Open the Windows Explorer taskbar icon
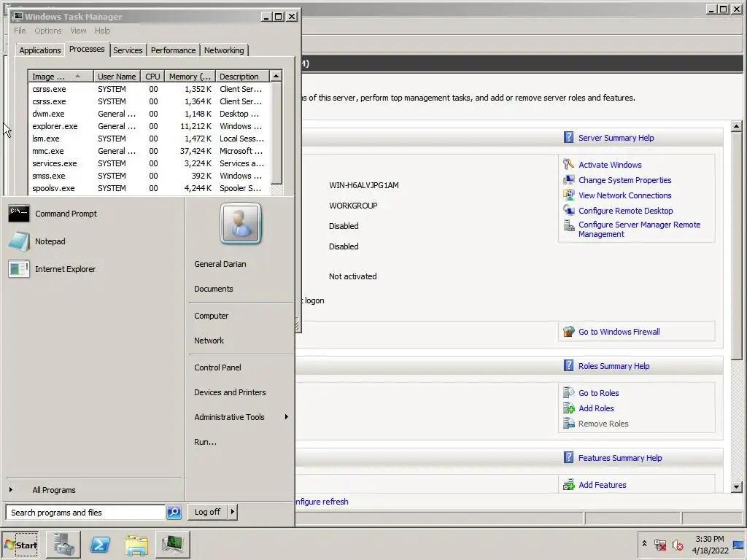747x560 pixels. coord(136,545)
